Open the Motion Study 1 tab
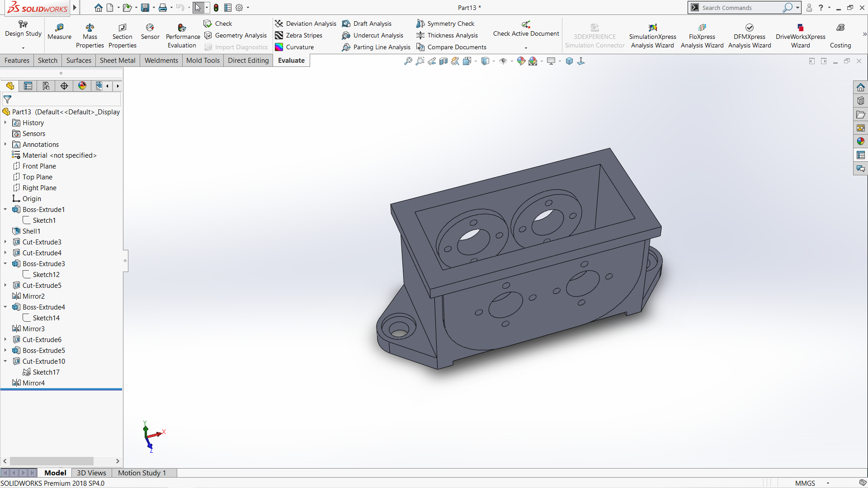 coord(142,473)
